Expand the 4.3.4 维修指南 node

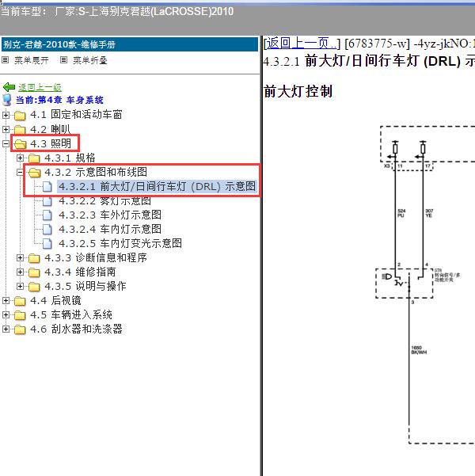[x=20, y=272]
